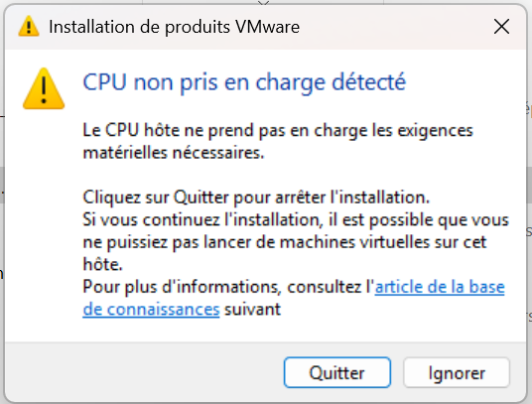The image size is (532, 404).
Task: Click the lone word 'hôte.' in the message
Action: [x=102, y=264]
